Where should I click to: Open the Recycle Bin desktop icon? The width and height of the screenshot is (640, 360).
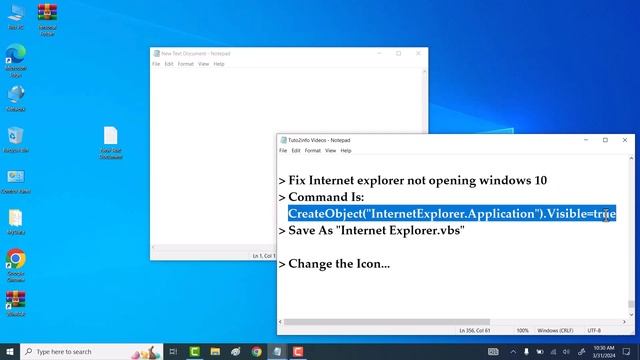[x=16, y=140]
